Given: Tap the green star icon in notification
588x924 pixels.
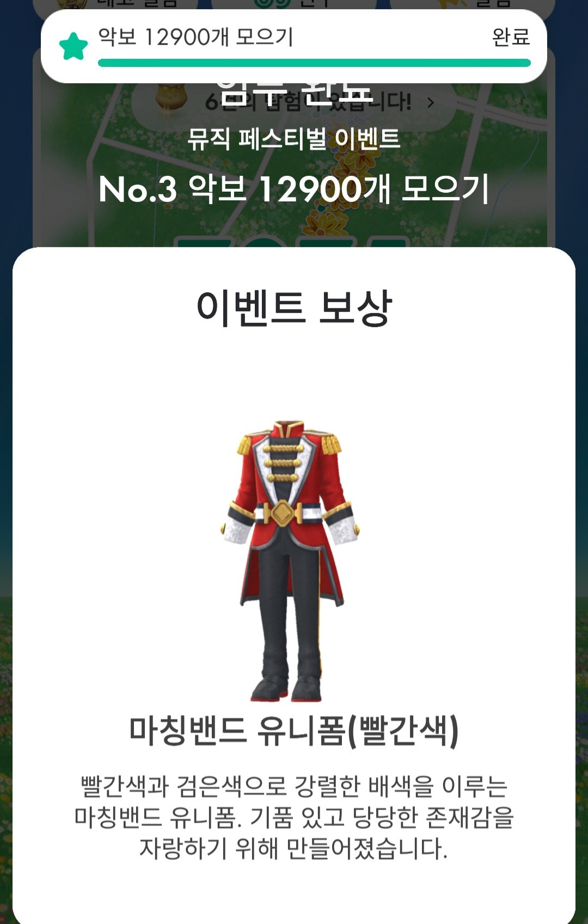Looking at the screenshot, I should pyautogui.click(x=73, y=46).
